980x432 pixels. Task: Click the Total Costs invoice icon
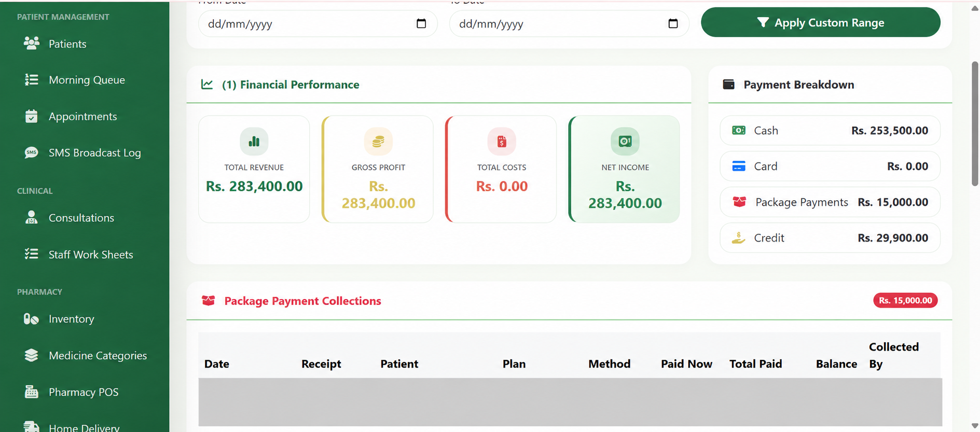(x=502, y=141)
